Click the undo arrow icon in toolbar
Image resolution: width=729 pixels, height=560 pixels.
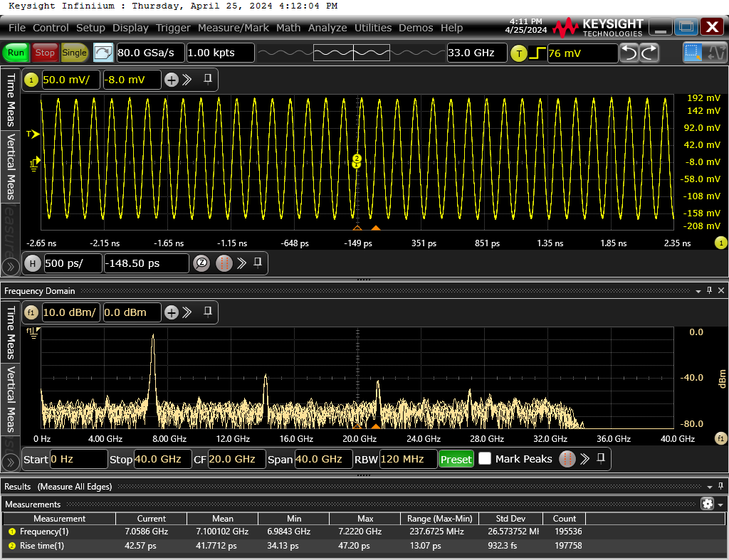[x=629, y=53]
